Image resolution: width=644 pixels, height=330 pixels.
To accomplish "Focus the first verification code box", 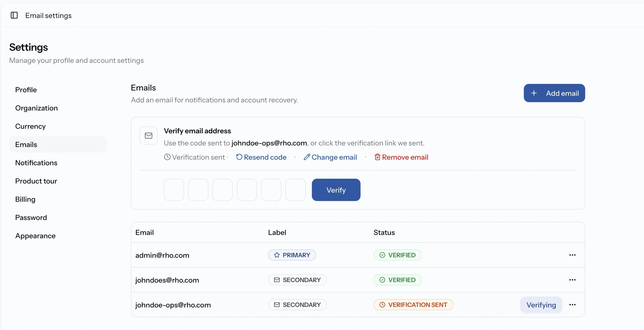I will point(174,190).
